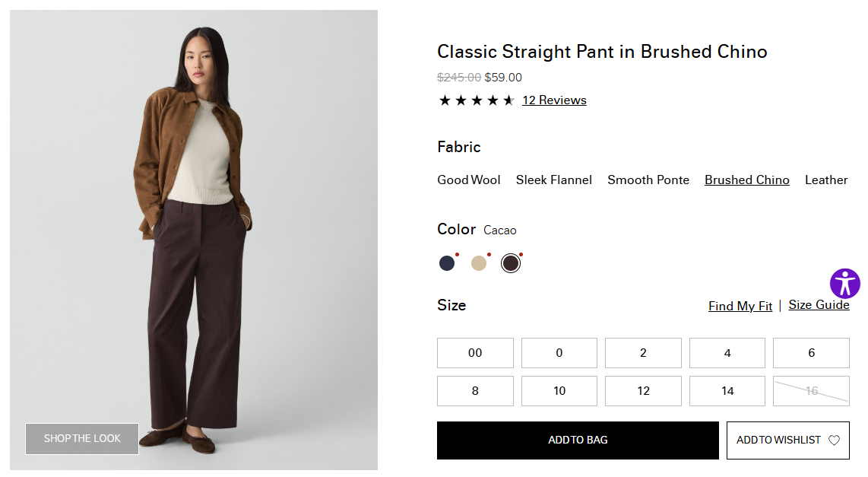
Task: Choose the beige color swatch
Action: [479, 263]
